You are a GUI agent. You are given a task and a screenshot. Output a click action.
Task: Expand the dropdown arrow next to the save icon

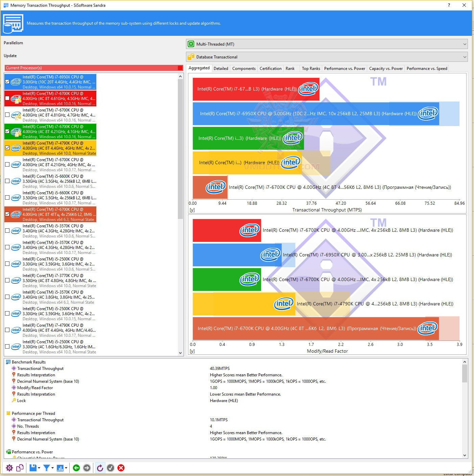coord(39,468)
